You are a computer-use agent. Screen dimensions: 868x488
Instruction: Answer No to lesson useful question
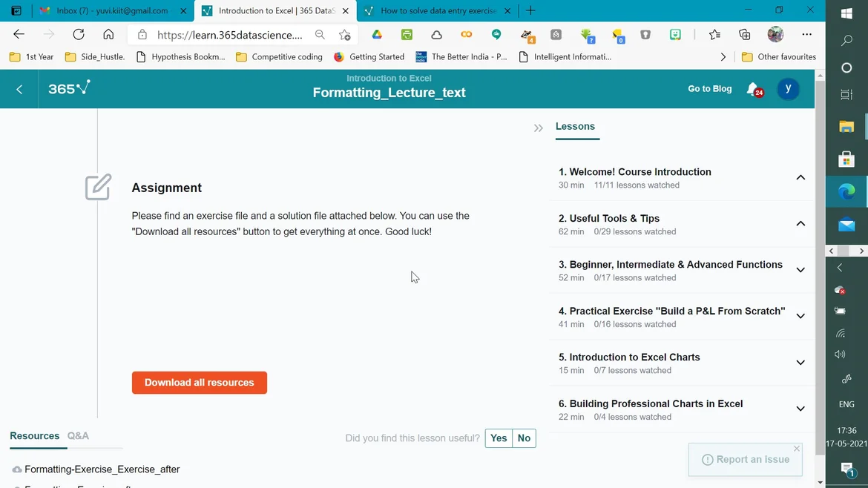coord(524,438)
